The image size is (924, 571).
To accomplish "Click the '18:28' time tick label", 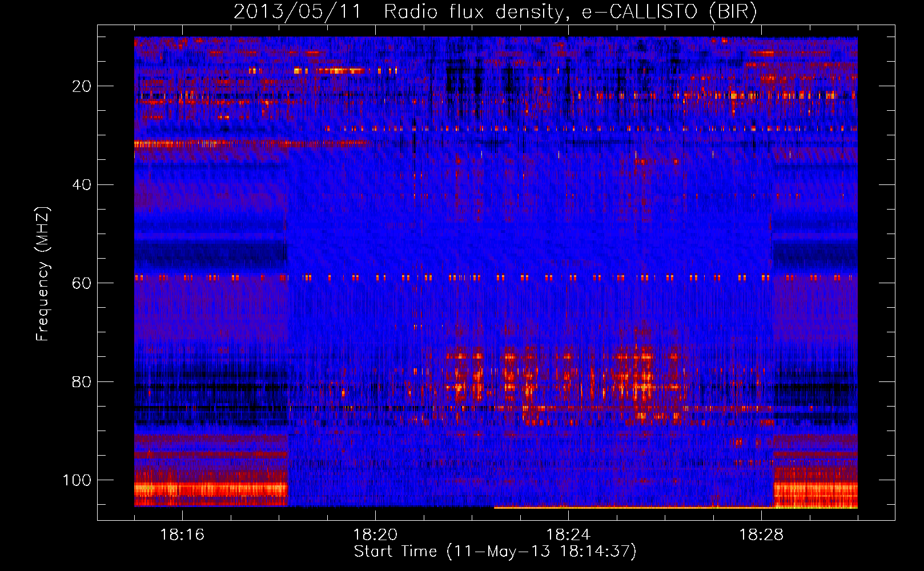I will (761, 535).
